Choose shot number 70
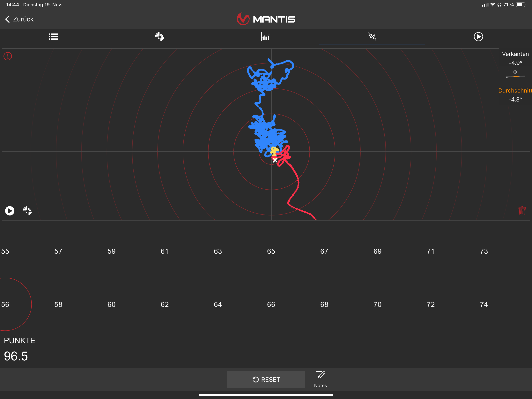The height and width of the screenshot is (399, 532). (377, 305)
